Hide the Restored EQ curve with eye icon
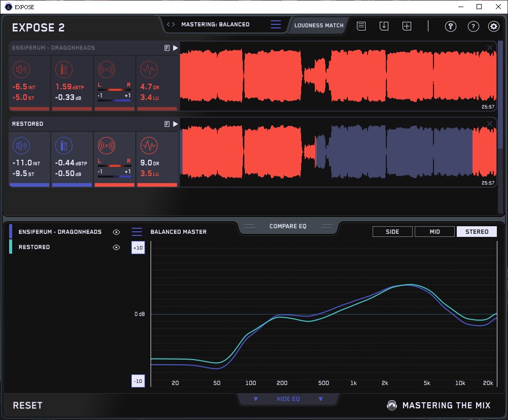This screenshot has height=420, width=508. point(117,247)
